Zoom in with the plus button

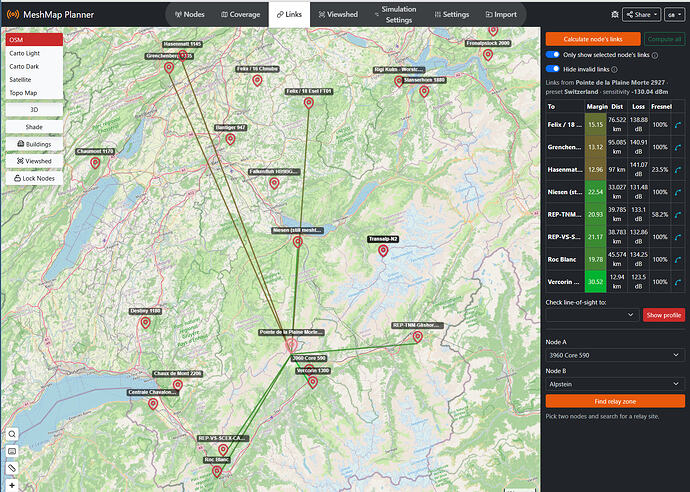click(x=12, y=485)
